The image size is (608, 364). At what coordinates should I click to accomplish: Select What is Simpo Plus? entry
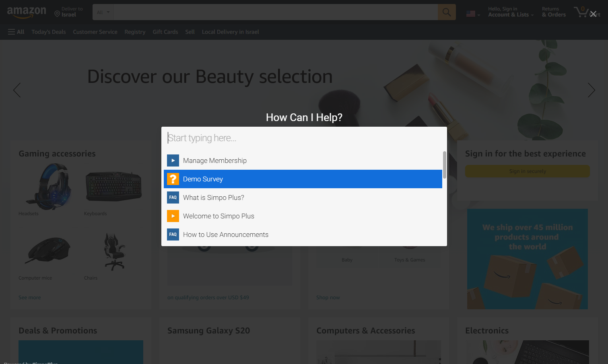[x=303, y=197]
